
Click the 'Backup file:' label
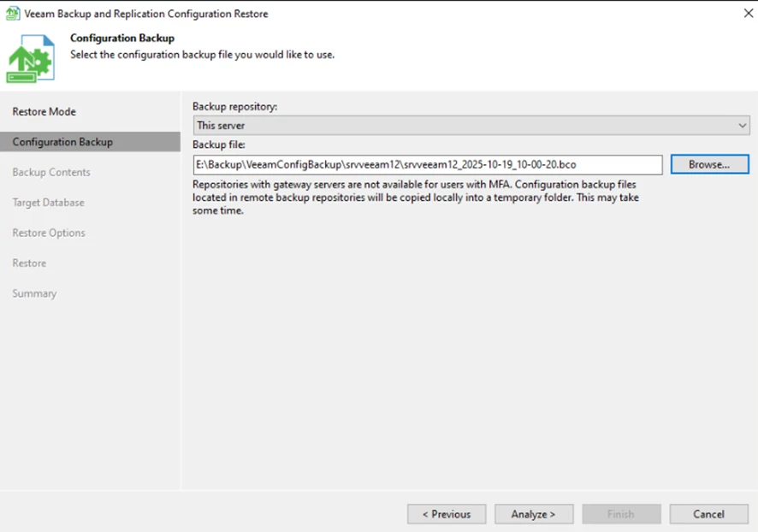click(x=219, y=145)
